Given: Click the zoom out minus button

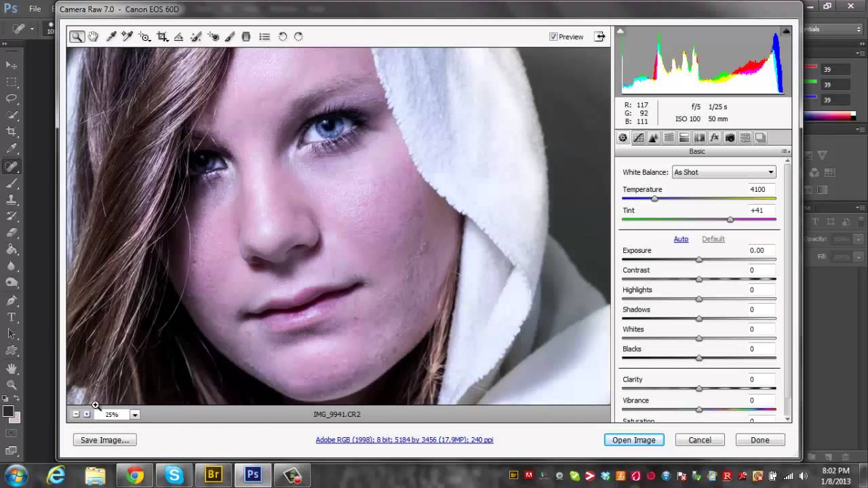Looking at the screenshot, I should (76, 414).
